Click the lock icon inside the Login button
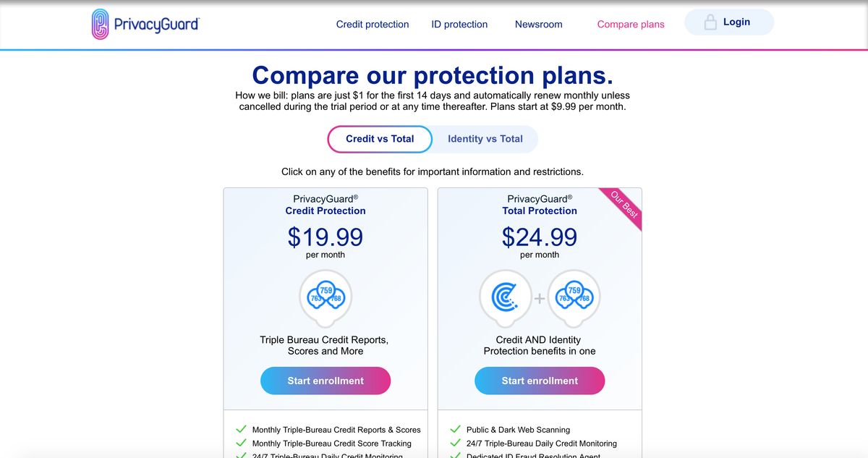Image resolution: width=868 pixels, height=458 pixels. tap(710, 22)
